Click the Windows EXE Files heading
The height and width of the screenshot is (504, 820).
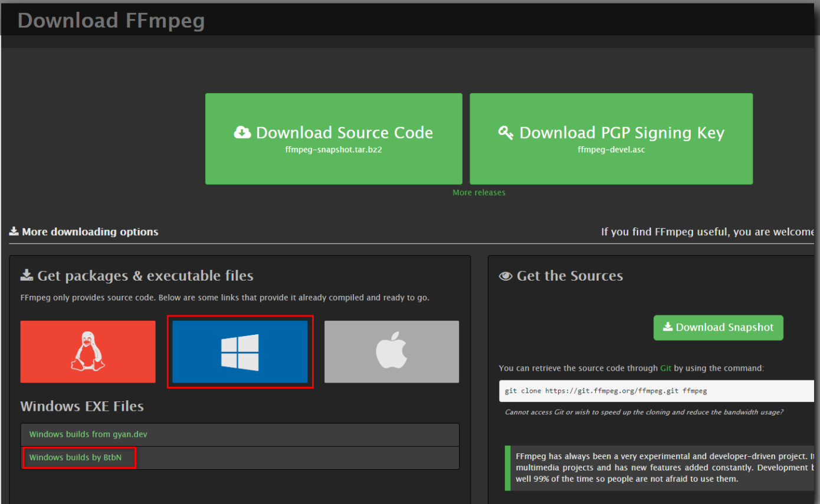click(82, 406)
